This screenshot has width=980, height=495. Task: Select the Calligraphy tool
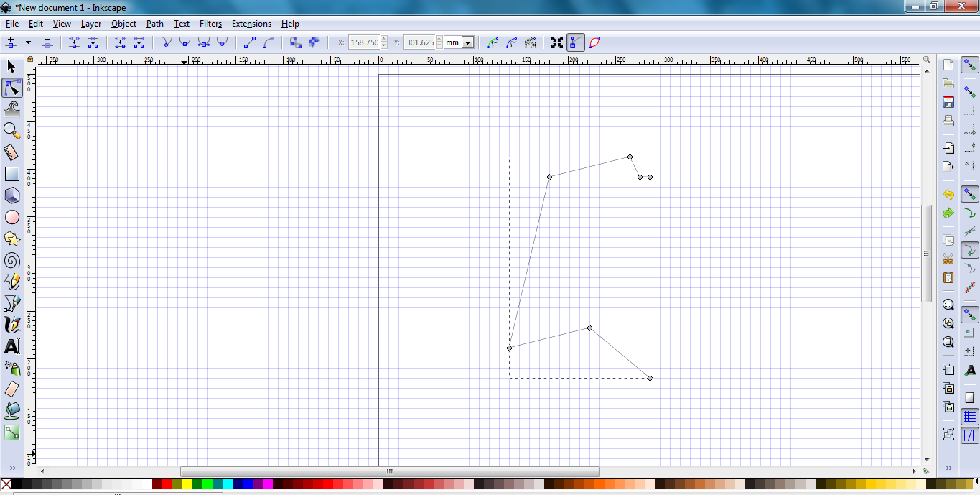11,325
